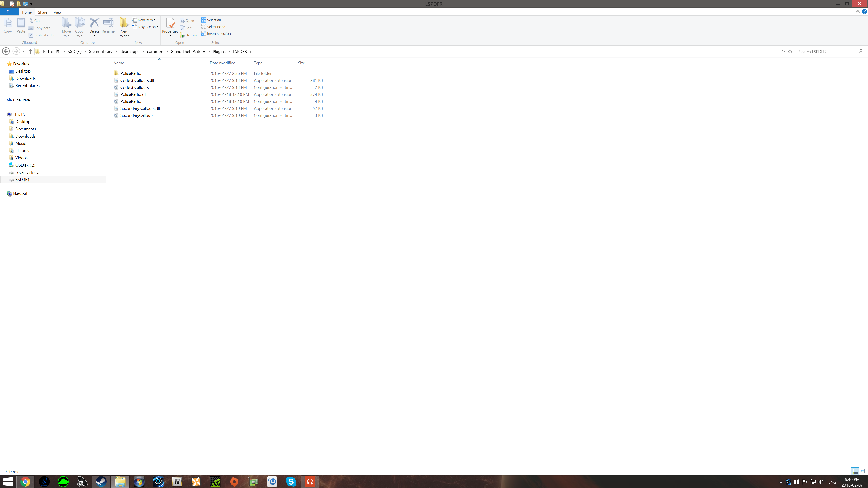Screen dimensions: 868x488
Task: Click the Up arrow navigation button
Action: [x=30, y=51]
